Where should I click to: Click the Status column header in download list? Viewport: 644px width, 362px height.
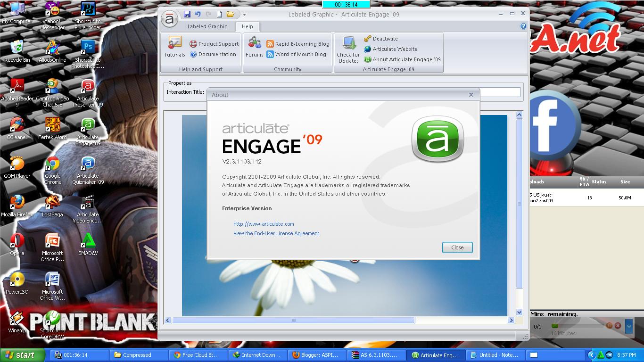(x=599, y=181)
